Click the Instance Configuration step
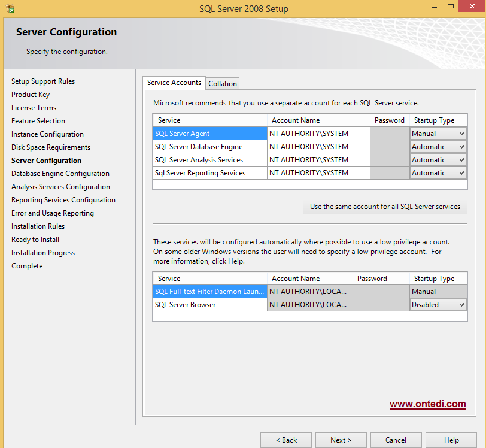Screen dimensions: 486x448 pyautogui.click(x=47, y=134)
